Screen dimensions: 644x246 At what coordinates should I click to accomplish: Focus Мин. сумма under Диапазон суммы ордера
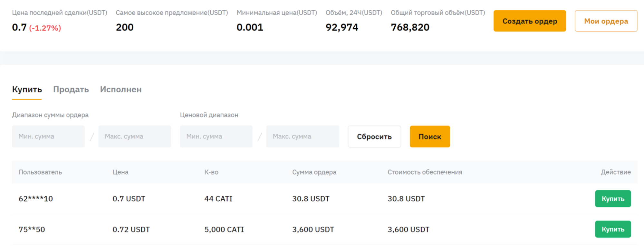coord(48,136)
